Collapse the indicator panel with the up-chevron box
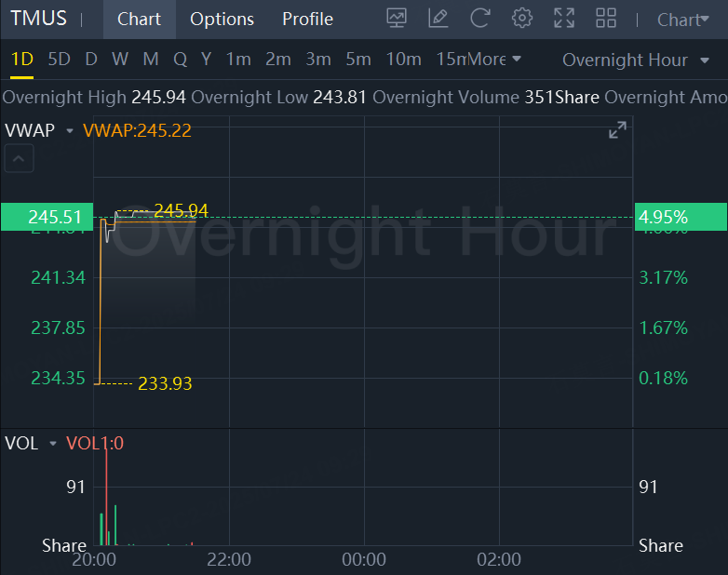Screen dimensions: 728x575 tap(19, 158)
